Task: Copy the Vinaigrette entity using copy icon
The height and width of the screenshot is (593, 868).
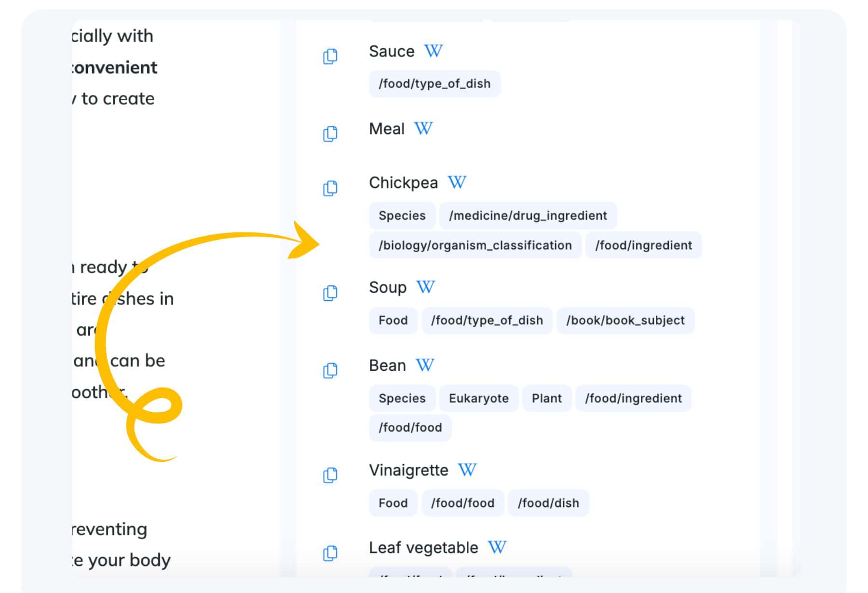Action: [330, 475]
